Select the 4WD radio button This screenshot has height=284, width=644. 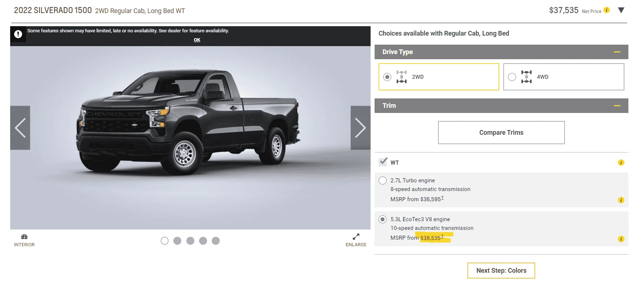512,77
